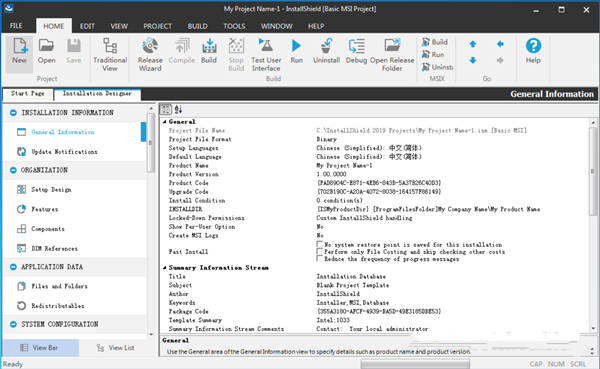
Task: Open Setup Design view
Action: 51,189
